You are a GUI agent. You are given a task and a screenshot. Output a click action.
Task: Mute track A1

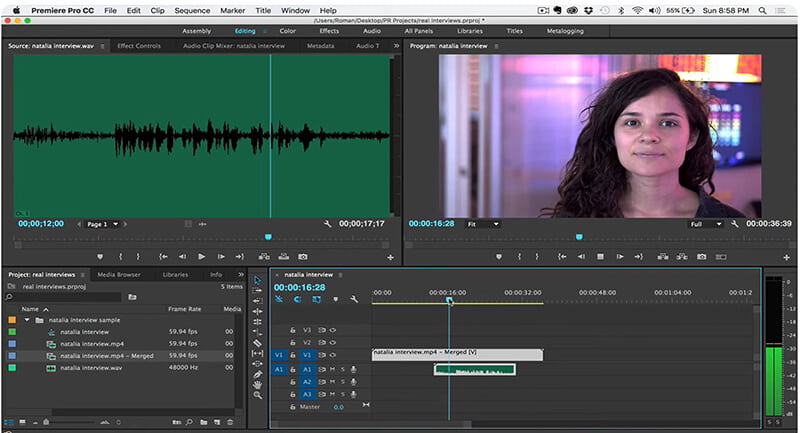coord(332,369)
